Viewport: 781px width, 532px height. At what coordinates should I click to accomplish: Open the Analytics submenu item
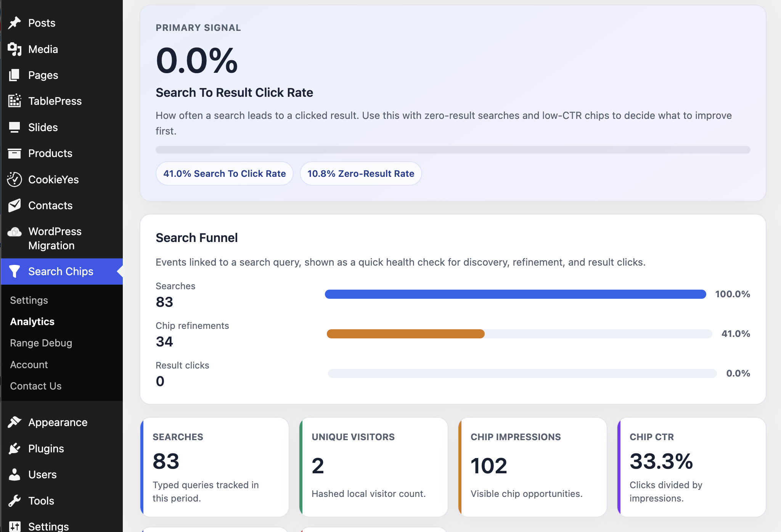(32, 322)
